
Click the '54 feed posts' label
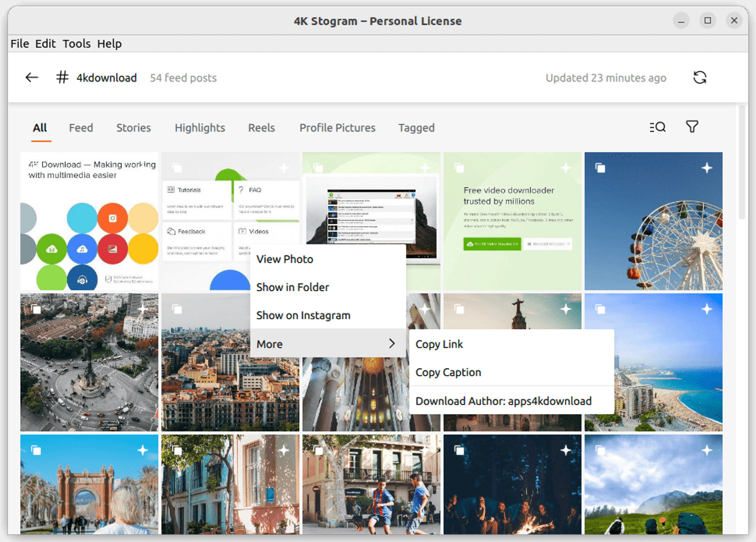coord(183,78)
